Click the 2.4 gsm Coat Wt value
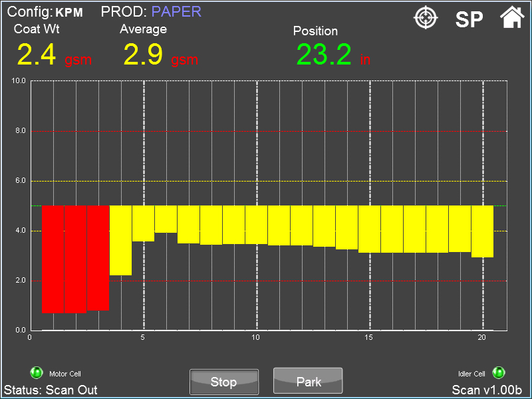 [55, 55]
